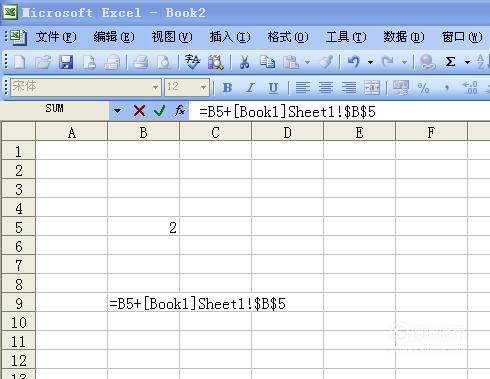
Task: Toggle underline with the U button
Action: tap(273, 88)
